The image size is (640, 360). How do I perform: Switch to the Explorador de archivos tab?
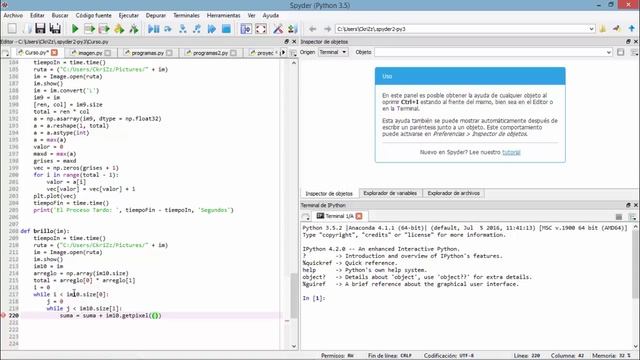453,193
